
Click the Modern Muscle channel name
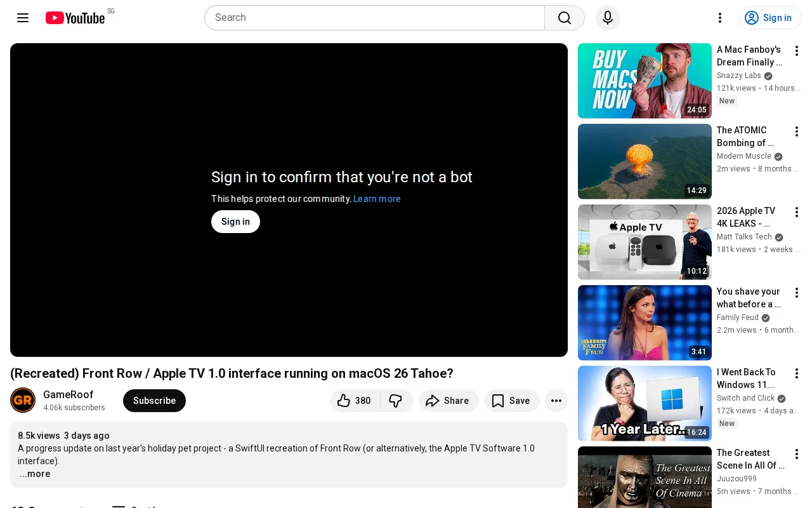pyautogui.click(x=744, y=156)
